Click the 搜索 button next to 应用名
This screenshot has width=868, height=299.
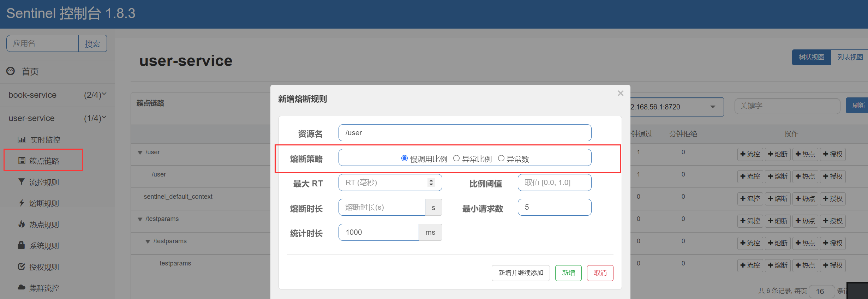[92, 43]
